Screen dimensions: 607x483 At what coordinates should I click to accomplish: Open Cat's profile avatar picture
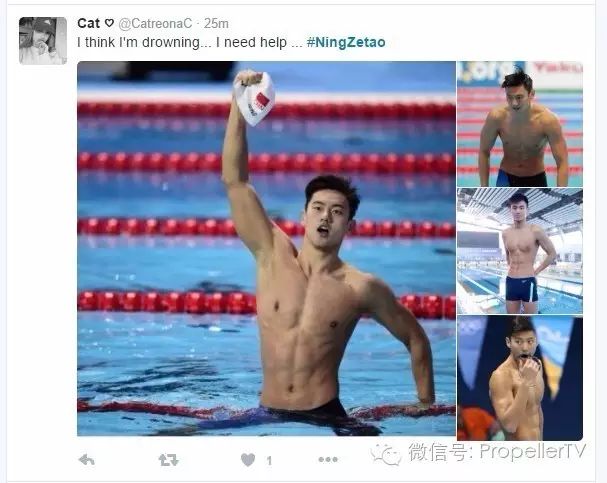point(43,41)
